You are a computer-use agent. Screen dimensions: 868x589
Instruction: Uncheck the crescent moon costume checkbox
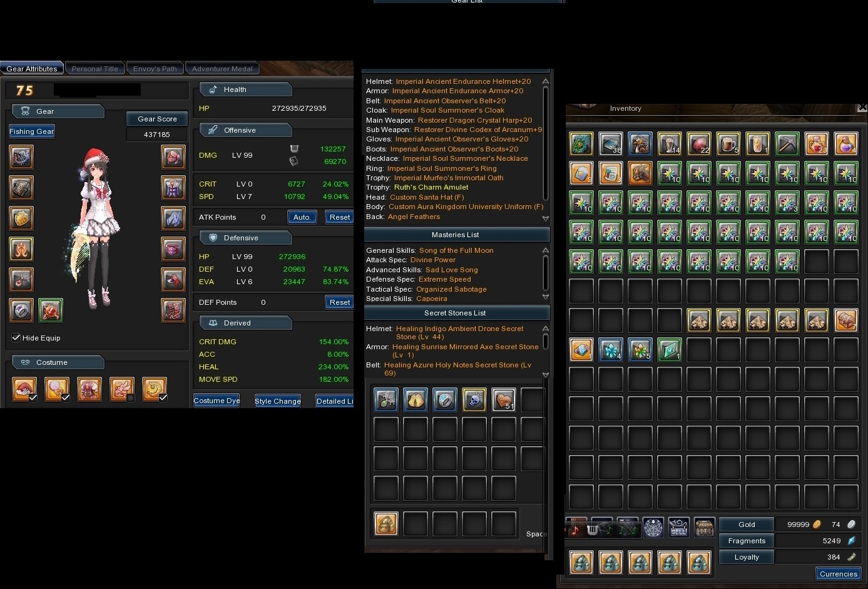point(163,397)
